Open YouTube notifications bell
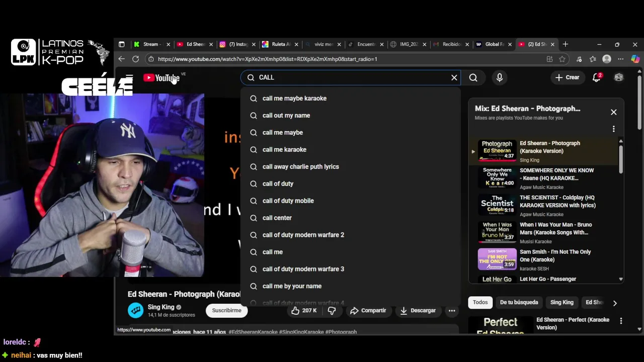 pos(597,77)
